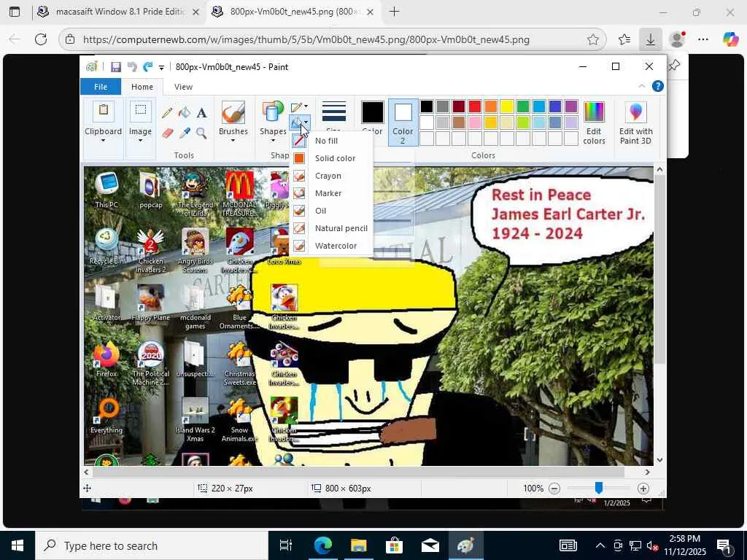The height and width of the screenshot is (560, 747).
Task: Collapse the Paint ribbon with chevron
Action: point(642,86)
